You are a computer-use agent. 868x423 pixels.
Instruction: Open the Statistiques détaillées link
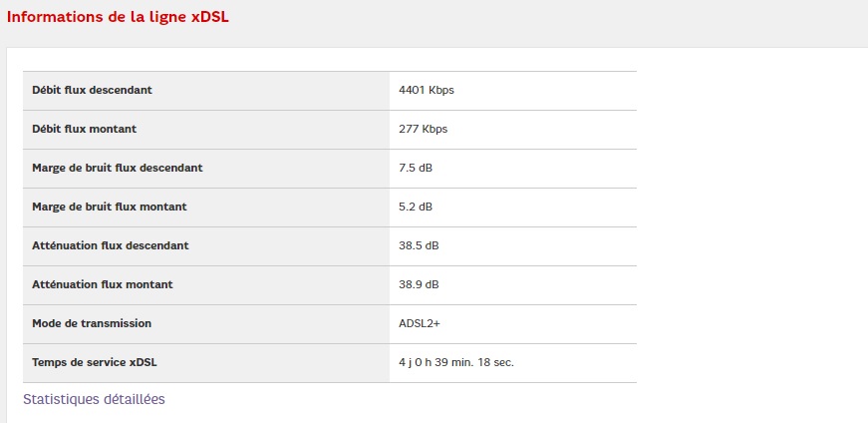coord(94,399)
